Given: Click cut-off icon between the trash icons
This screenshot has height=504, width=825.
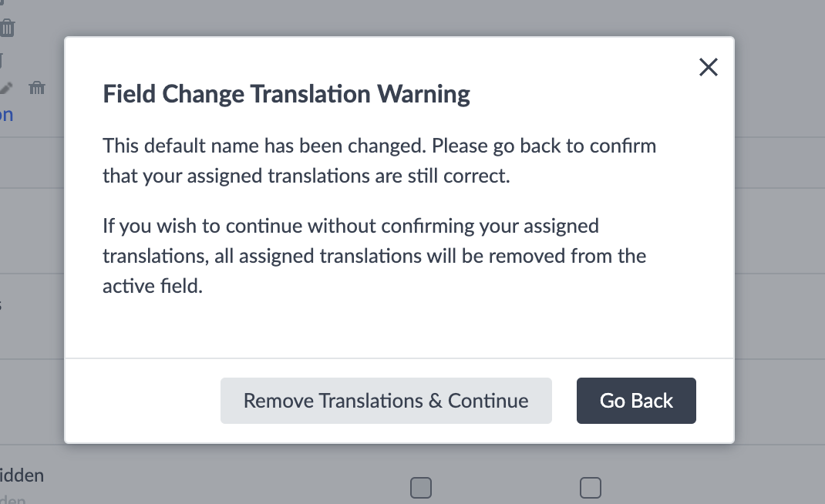Looking at the screenshot, I should coord(2,59).
